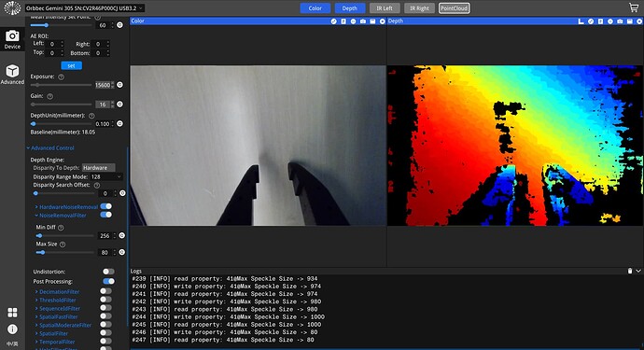Reset the DepthUnit value with its round icon

119,123
